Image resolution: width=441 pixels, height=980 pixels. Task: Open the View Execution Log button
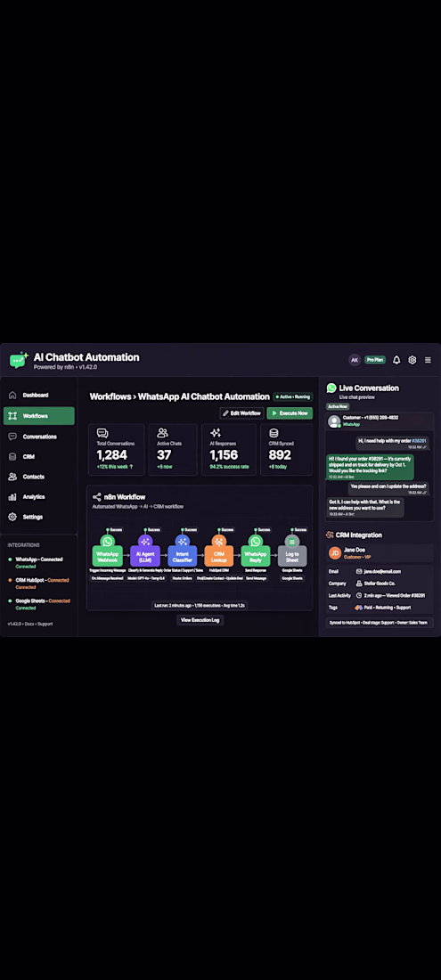click(200, 620)
